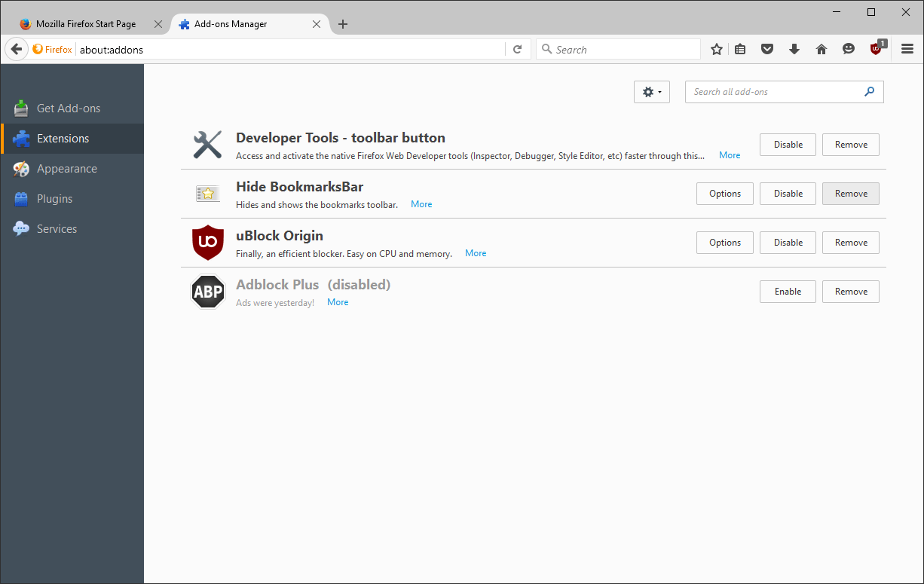Open a new tab with plus button

(x=343, y=24)
